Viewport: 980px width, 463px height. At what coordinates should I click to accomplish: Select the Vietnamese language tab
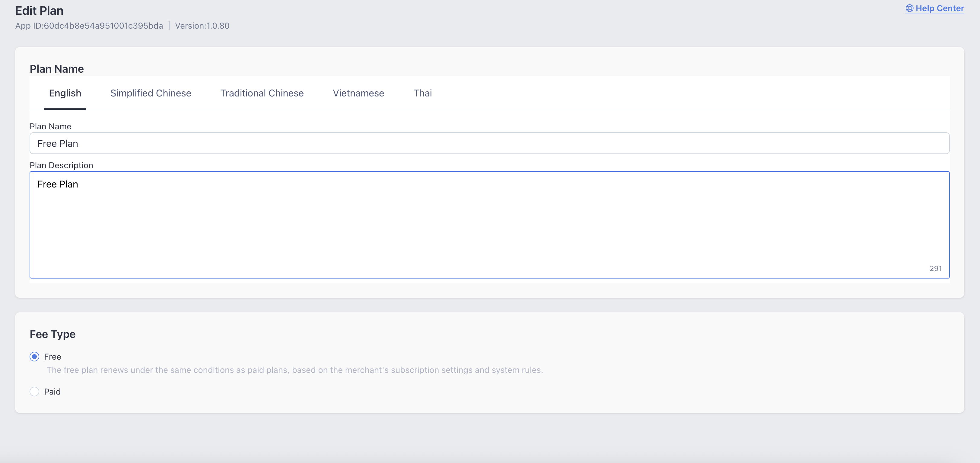pyautogui.click(x=358, y=93)
